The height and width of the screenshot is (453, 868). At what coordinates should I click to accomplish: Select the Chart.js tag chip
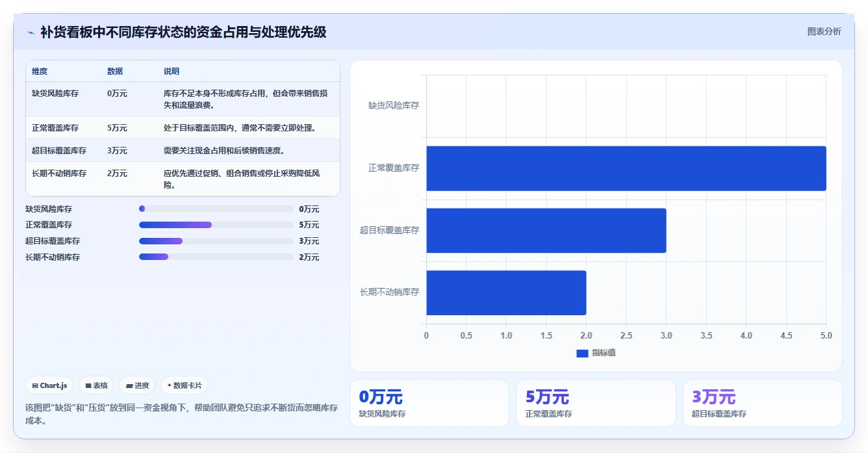point(49,385)
